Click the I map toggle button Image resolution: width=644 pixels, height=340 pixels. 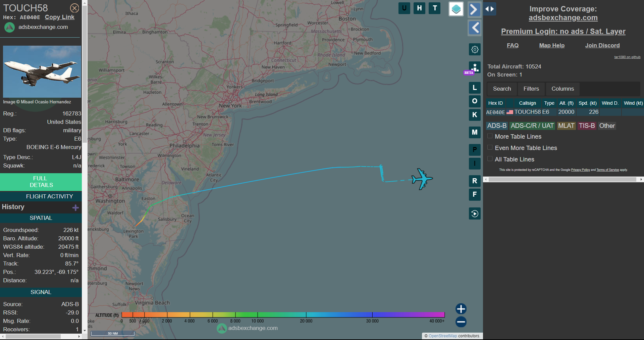(475, 163)
